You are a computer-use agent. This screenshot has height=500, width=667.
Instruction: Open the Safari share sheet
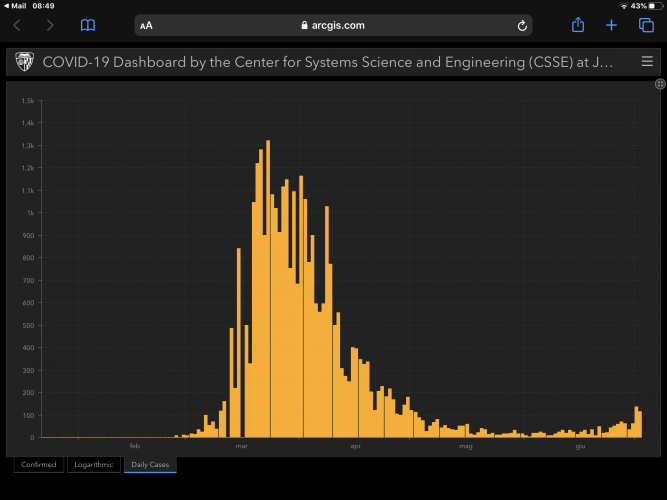click(x=578, y=25)
